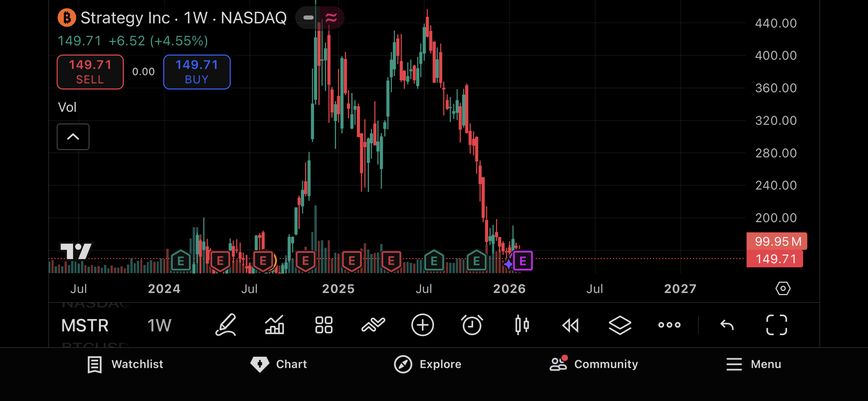Open the Explore tab
The image size is (868, 401).
427,364
